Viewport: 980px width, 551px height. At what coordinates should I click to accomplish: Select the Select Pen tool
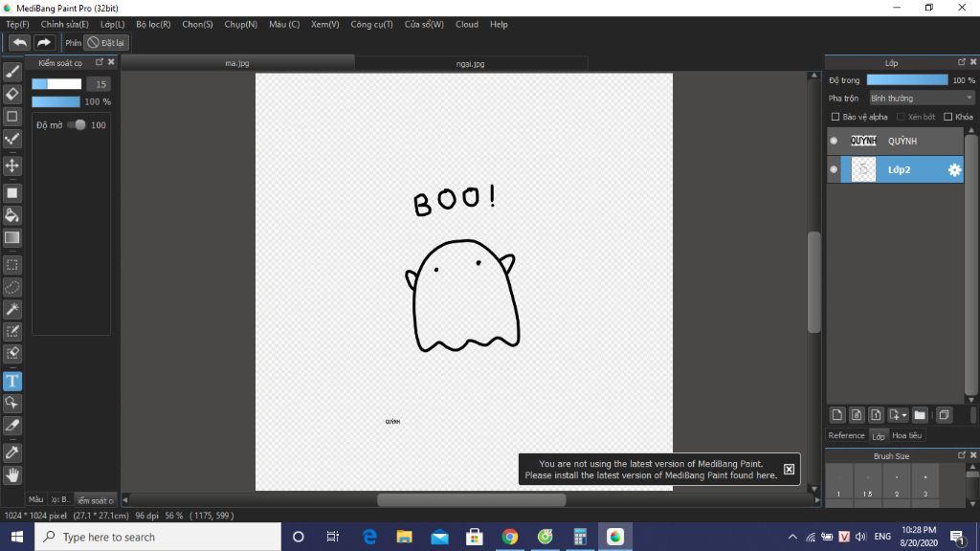(x=11, y=331)
